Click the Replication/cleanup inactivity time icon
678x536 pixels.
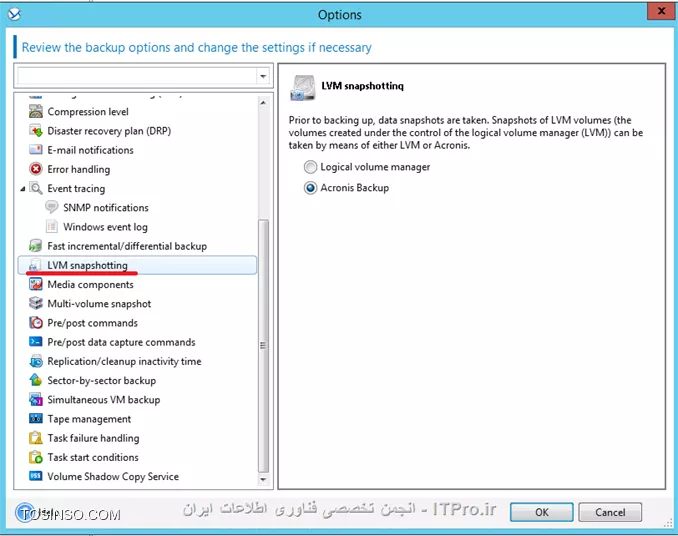[35, 361]
